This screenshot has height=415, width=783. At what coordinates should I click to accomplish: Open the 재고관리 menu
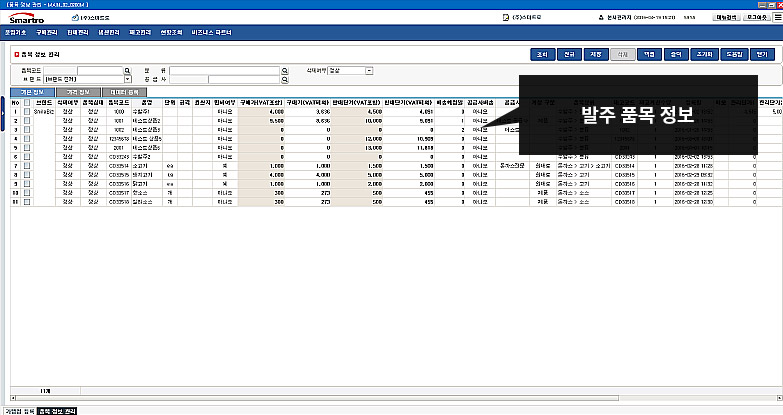140,32
